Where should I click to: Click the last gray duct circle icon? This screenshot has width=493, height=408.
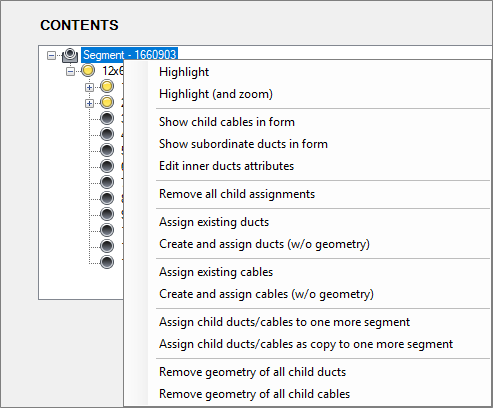click(107, 262)
